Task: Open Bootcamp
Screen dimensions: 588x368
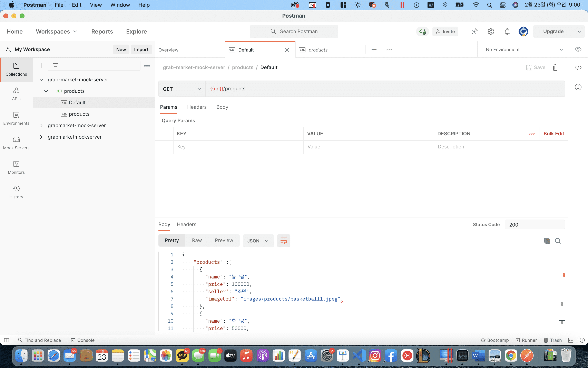Action: [x=495, y=340]
